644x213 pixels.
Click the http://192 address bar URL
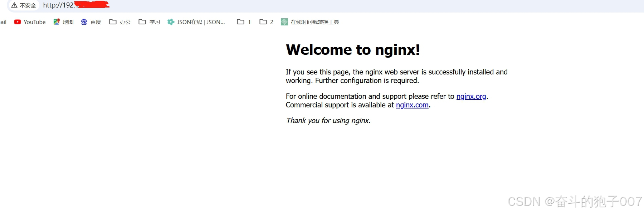[76, 5]
